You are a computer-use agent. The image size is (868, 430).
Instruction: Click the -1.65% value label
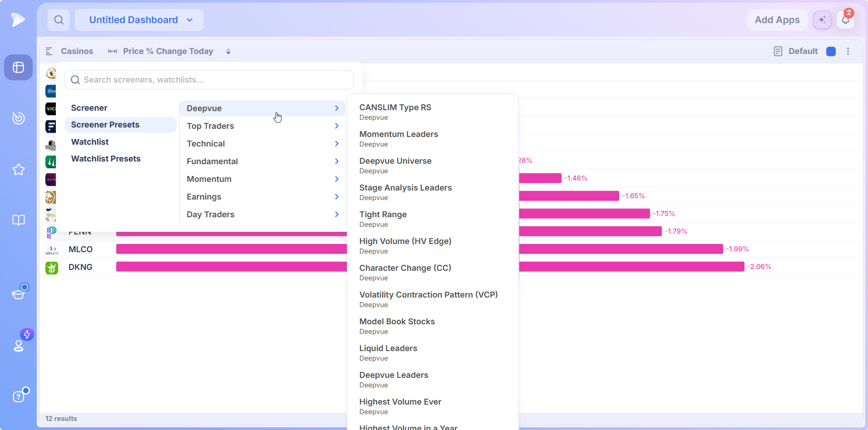click(x=633, y=196)
